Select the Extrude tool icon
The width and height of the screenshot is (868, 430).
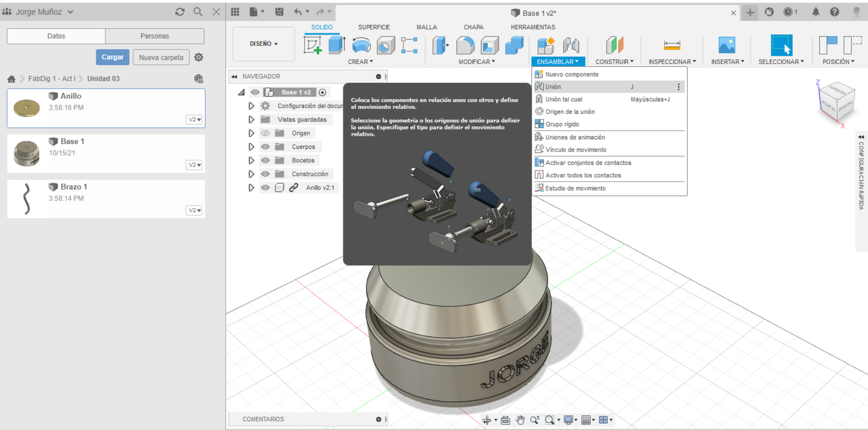[x=337, y=45]
